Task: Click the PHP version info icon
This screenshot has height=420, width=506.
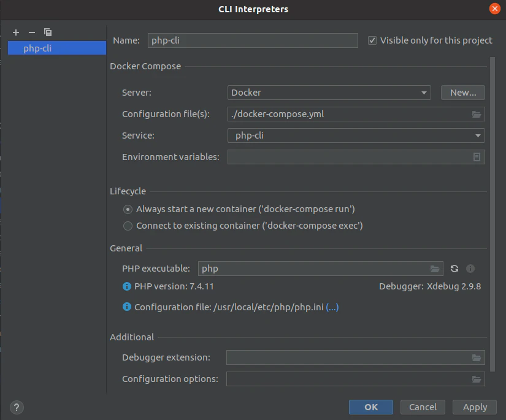Action: pos(127,286)
